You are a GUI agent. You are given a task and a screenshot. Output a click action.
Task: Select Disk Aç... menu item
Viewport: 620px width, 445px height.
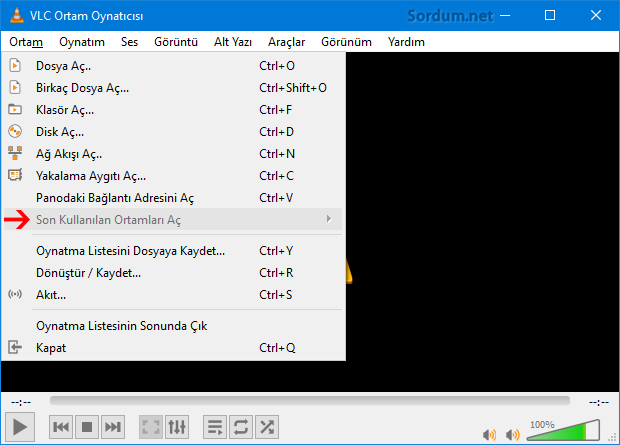pos(173,132)
